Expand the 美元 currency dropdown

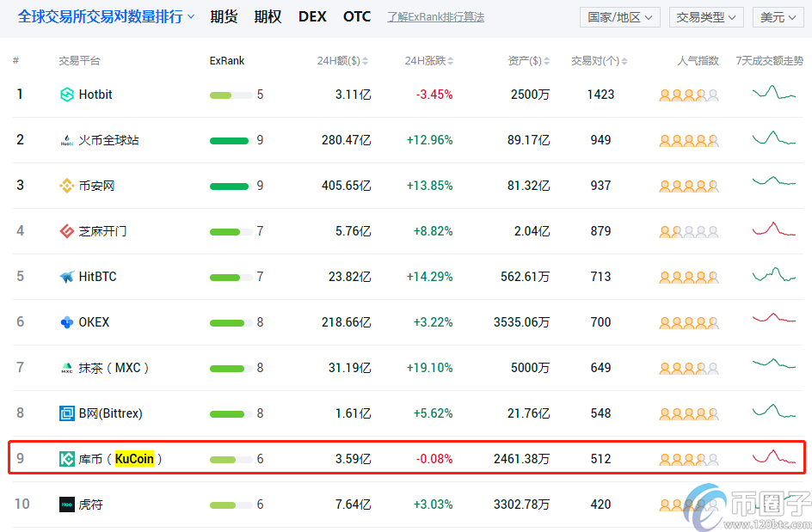pos(778,17)
